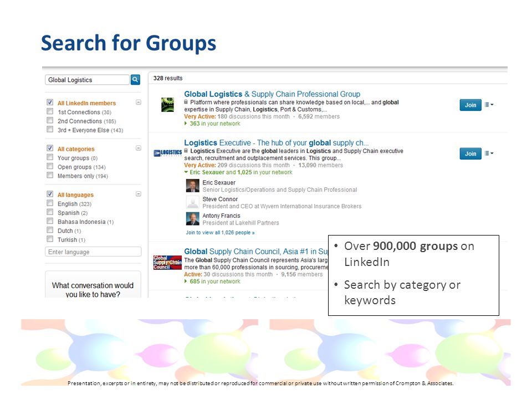This screenshot has width=532, height=399.
Task: Check the 1st Connections filter
Action: [x=50, y=111]
